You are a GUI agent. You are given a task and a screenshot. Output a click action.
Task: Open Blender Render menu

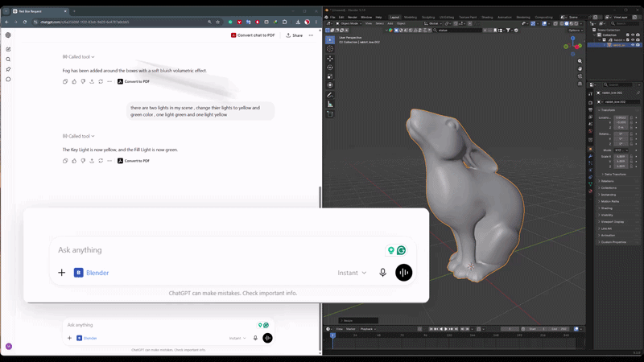[353, 17]
